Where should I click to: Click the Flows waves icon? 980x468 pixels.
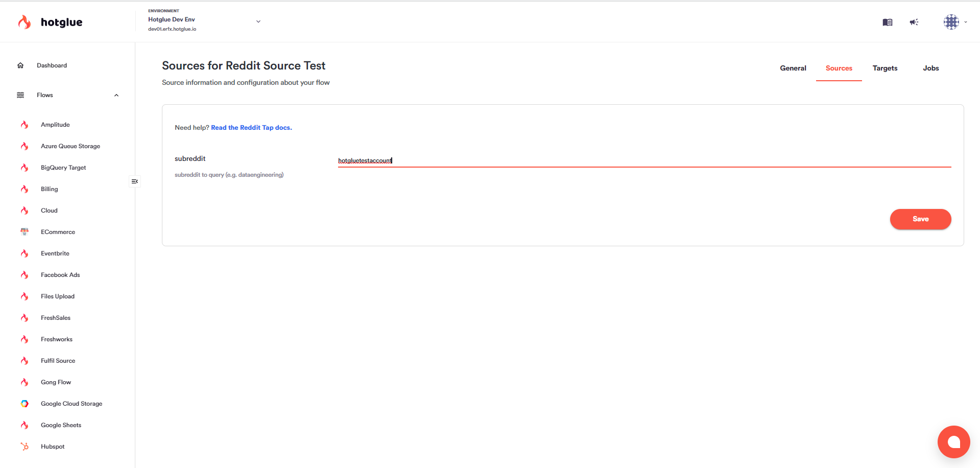pyautogui.click(x=20, y=95)
